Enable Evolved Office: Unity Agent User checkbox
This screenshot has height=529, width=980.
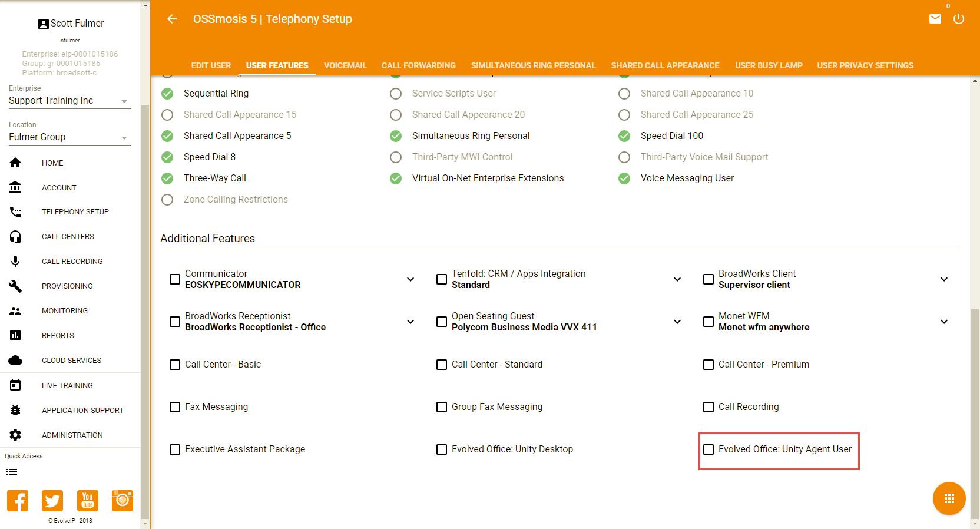click(708, 449)
